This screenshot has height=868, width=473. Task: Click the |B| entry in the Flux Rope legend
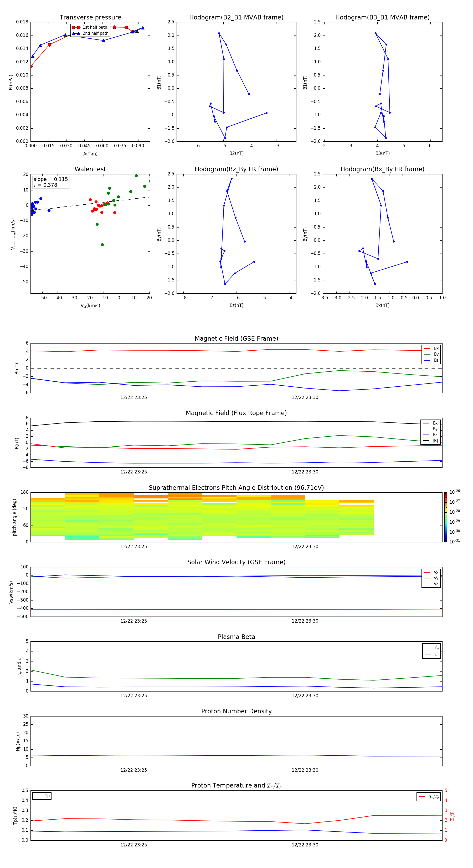(431, 441)
